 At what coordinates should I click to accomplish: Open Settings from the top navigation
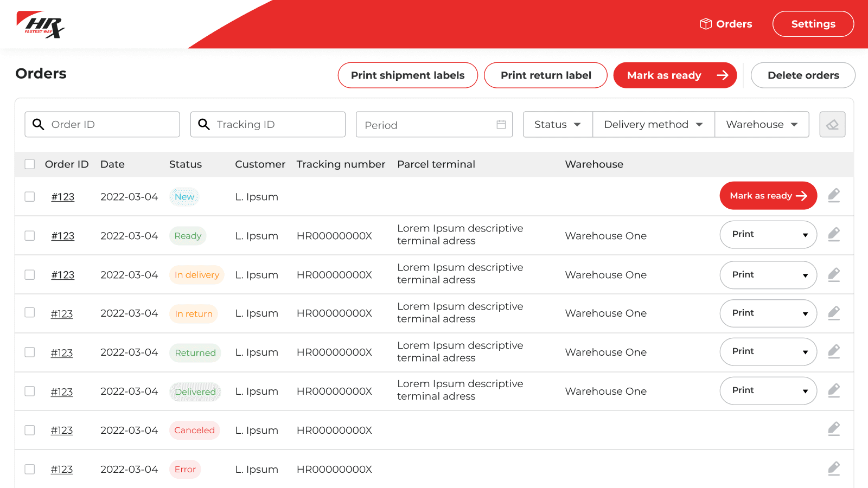813,24
